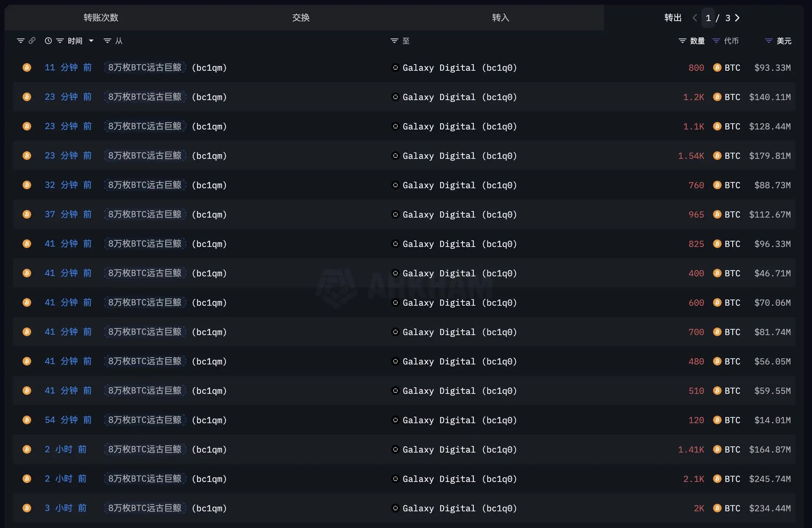
Task: Click the BTC icon beside the 2K amount
Action: click(717, 508)
